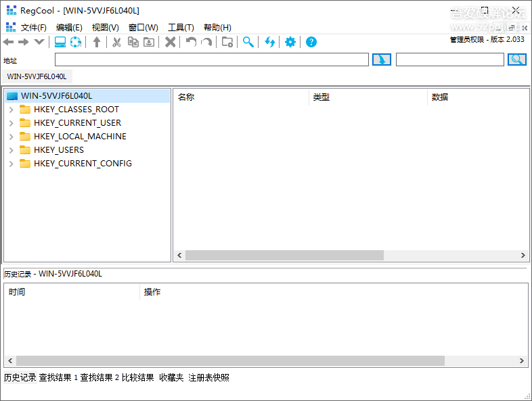Select the HKEY_LOCAL_MACHINE key
The width and height of the screenshot is (532, 401).
(x=80, y=137)
